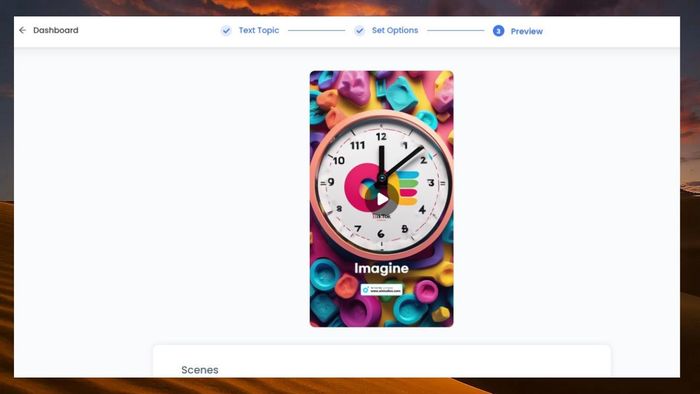Go back to Dashboard link
Screen dimensions: 700x394
[x=56, y=30]
